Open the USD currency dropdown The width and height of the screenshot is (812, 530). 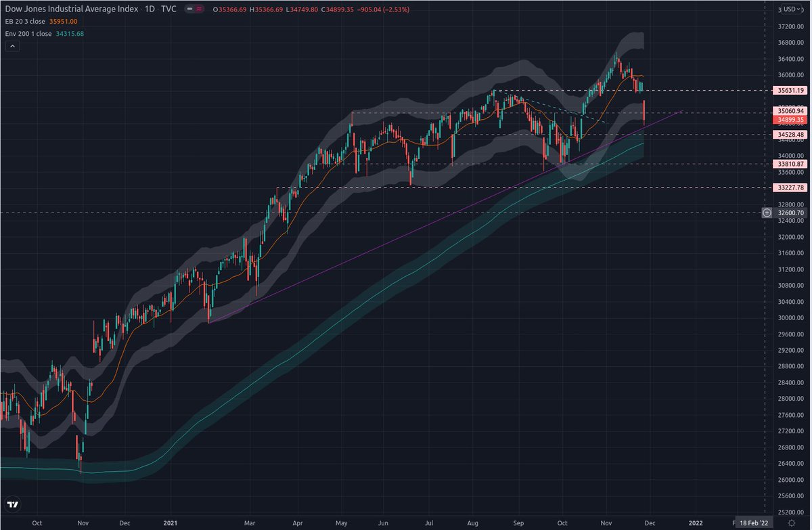[792, 9]
